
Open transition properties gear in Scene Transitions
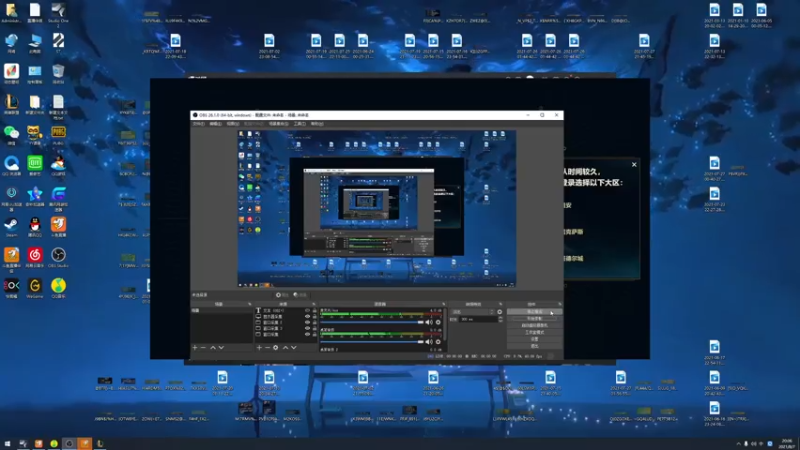click(499, 312)
